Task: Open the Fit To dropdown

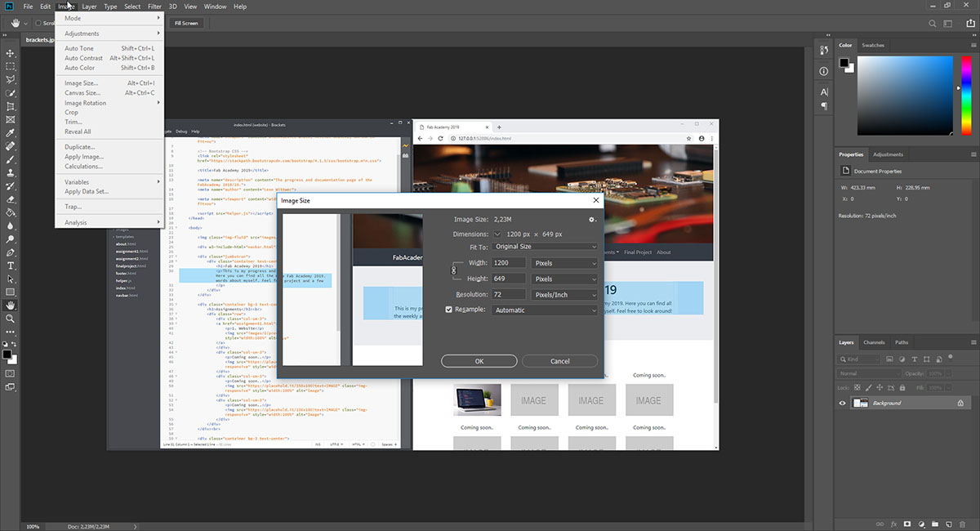Action: pyautogui.click(x=545, y=247)
